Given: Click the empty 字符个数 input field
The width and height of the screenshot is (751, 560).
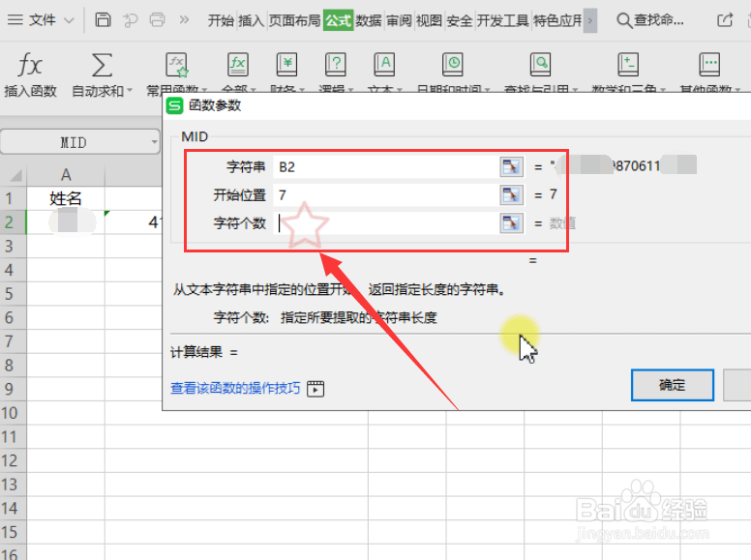Looking at the screenshot, I should (x=386, y=223).
